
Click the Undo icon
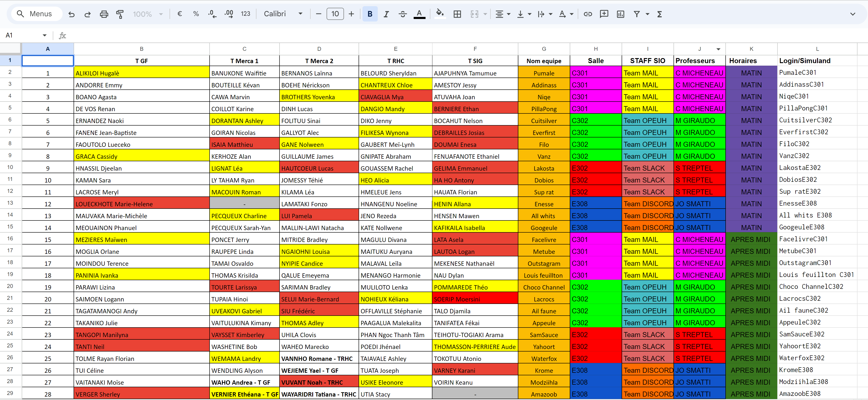[x=71, y=14]
